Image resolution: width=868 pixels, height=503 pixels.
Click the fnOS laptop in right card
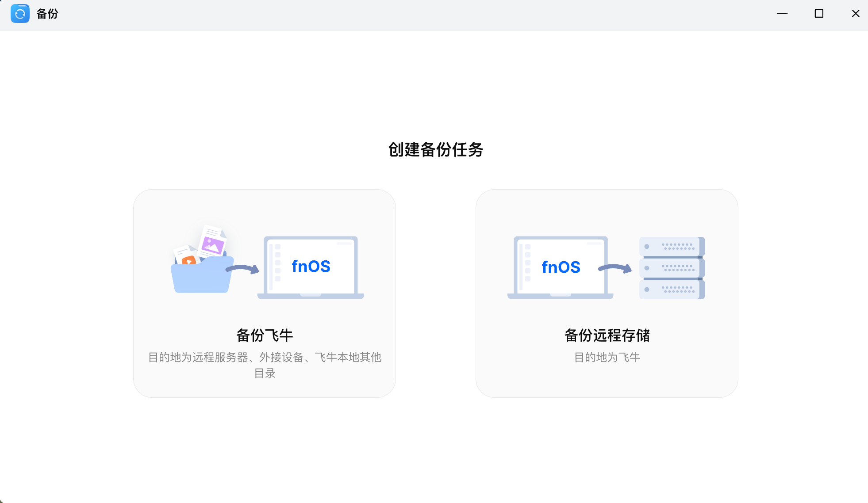click(561, 267)
